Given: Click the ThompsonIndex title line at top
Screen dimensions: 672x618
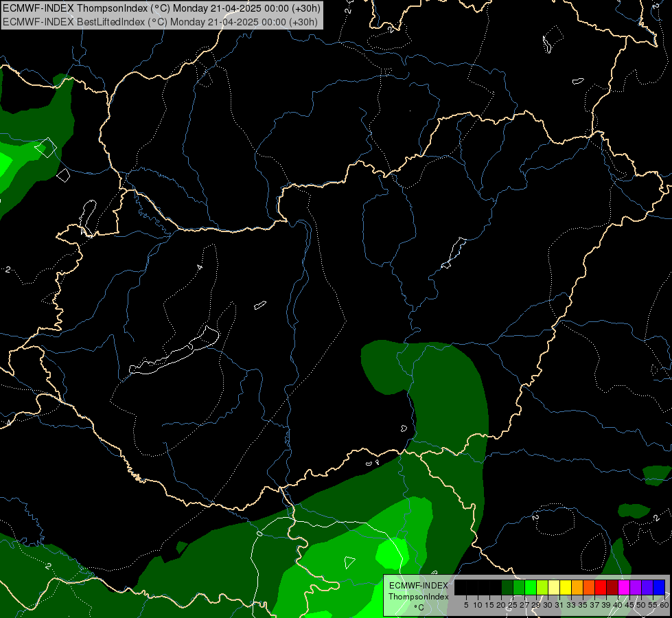Looking at the screenshot, I should [x=161, y=8].
